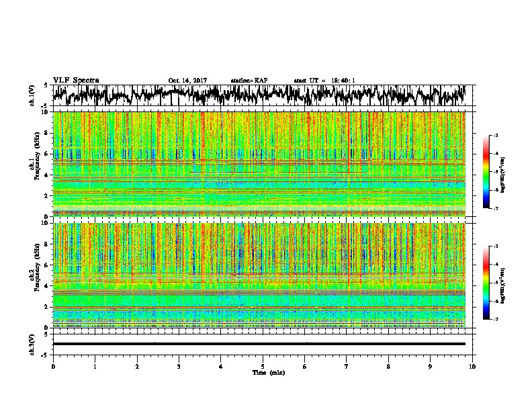The height and width of the screenshot is (411, 532).
Task: Click the ch.2 spectrogram color scale bar
Action: point(486,283)
